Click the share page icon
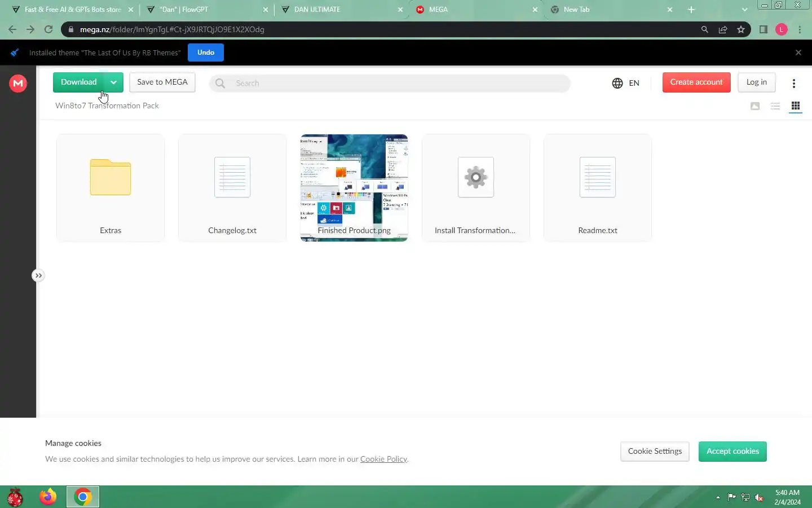Image resolution: width=812 pixels, height=508 pixels. click(723, 29)
